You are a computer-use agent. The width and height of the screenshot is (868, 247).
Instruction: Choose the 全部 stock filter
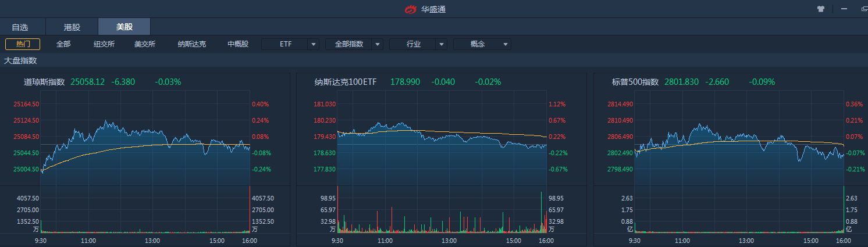[63, 44]
